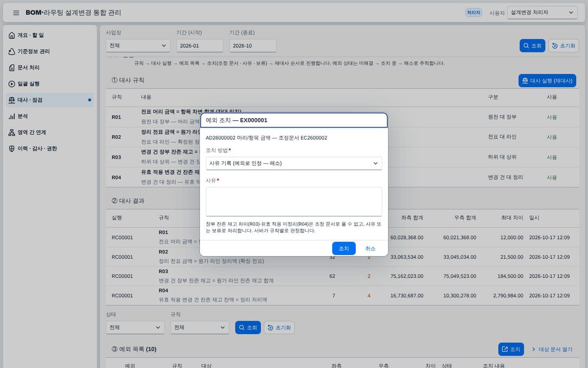
Task: Click the ③ 예외 목록 (10) heading
Action: coord(134,349)
